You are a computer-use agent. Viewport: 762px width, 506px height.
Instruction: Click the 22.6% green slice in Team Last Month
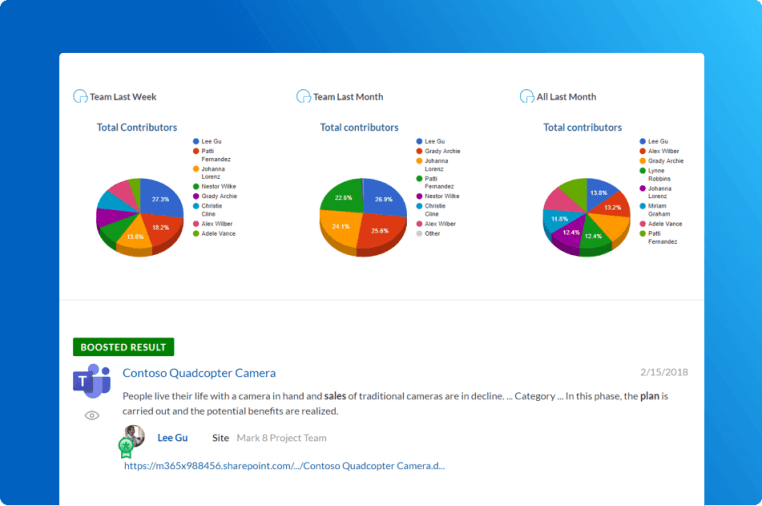tap(342, 199)
